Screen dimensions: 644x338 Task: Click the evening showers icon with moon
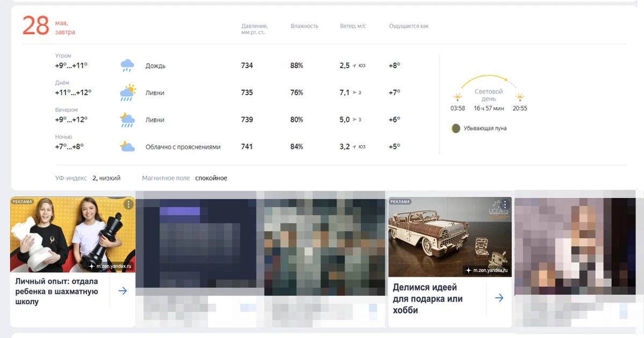coord(127,119)
